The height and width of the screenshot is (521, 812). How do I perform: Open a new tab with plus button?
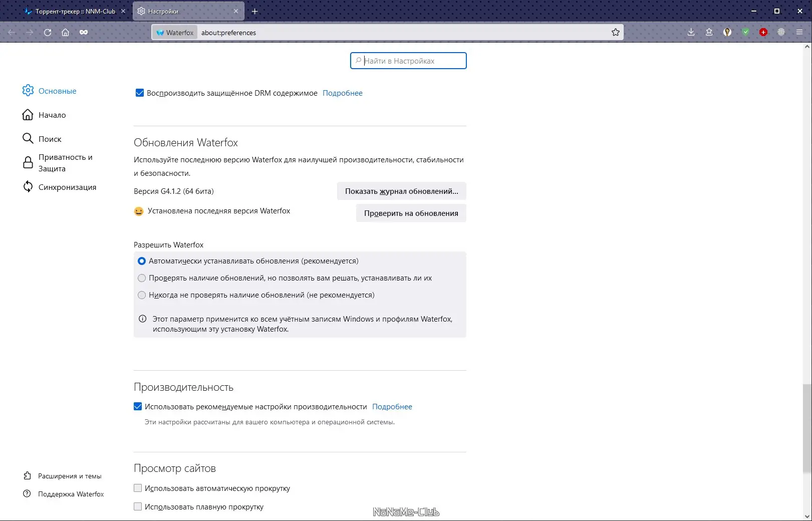(x=254, y=11)
